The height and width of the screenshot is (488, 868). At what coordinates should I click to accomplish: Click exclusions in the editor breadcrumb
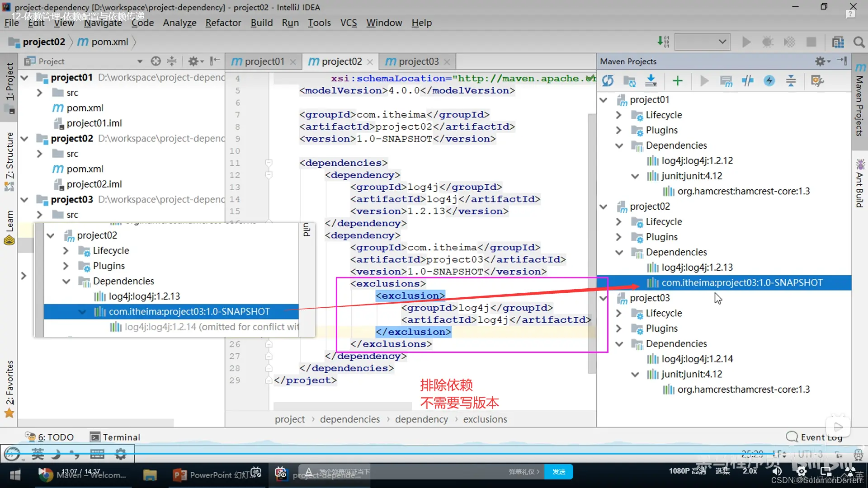(x=485, y=419)
